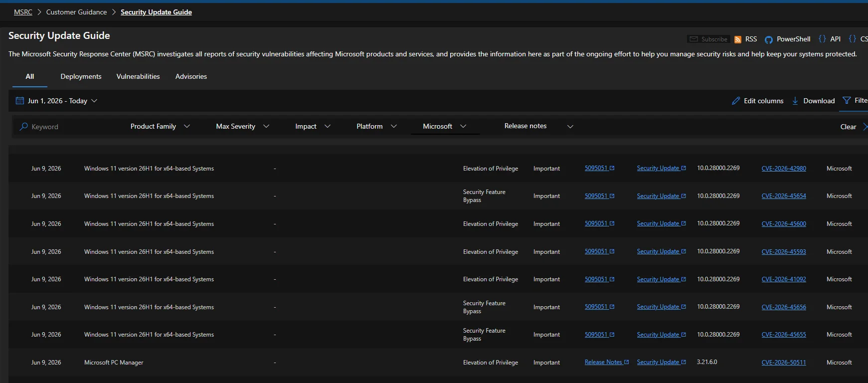Select the All tab
Image resolution: width=868 pixels, height=383 pixels.
click(30, 76)
